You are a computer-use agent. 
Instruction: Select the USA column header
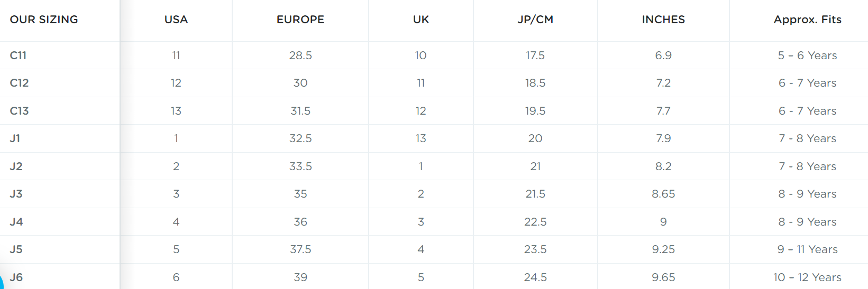tap(176, 20)
